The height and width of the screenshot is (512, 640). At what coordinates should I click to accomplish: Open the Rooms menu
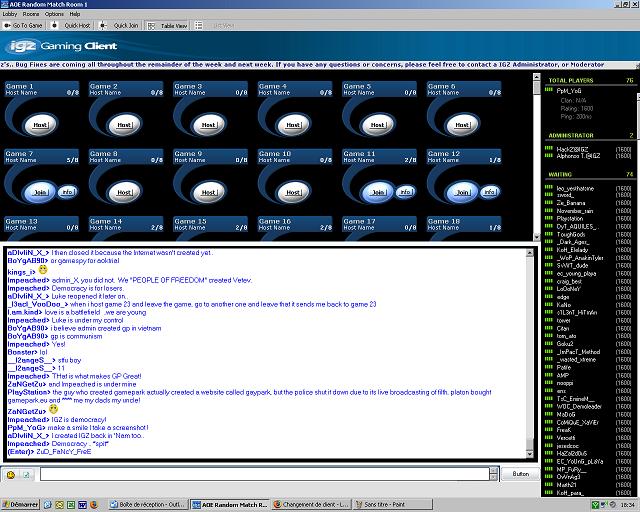pos(33,14)
